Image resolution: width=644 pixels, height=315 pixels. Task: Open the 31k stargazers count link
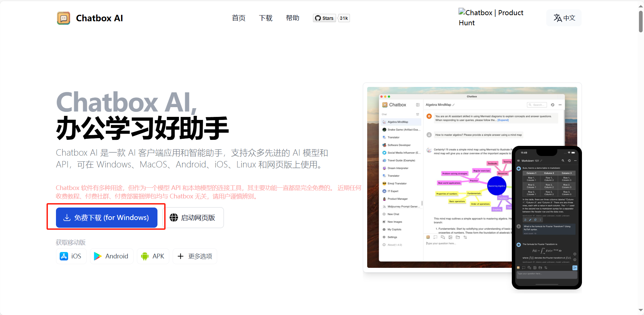coord(344,18)
